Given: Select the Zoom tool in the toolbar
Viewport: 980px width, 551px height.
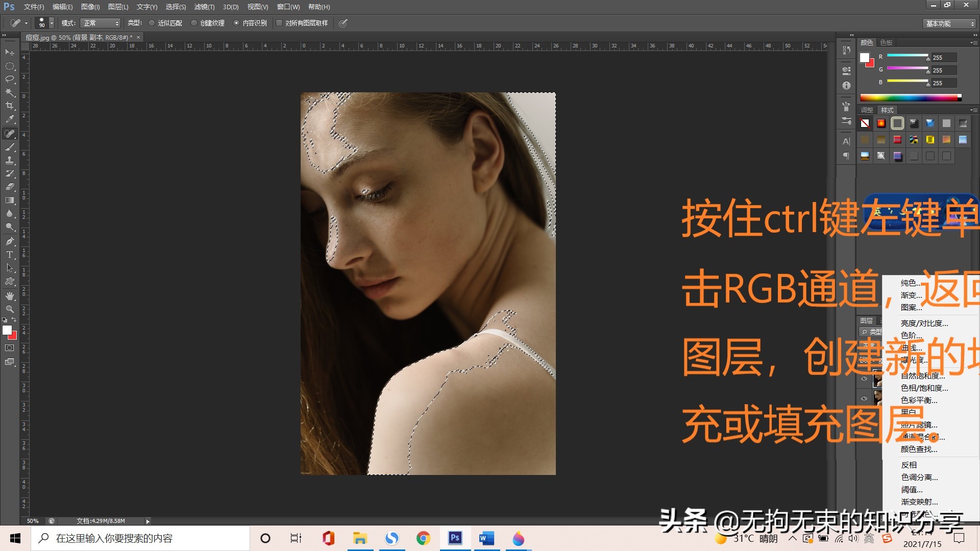Looking at the screenshot, I should coord(9,309).
